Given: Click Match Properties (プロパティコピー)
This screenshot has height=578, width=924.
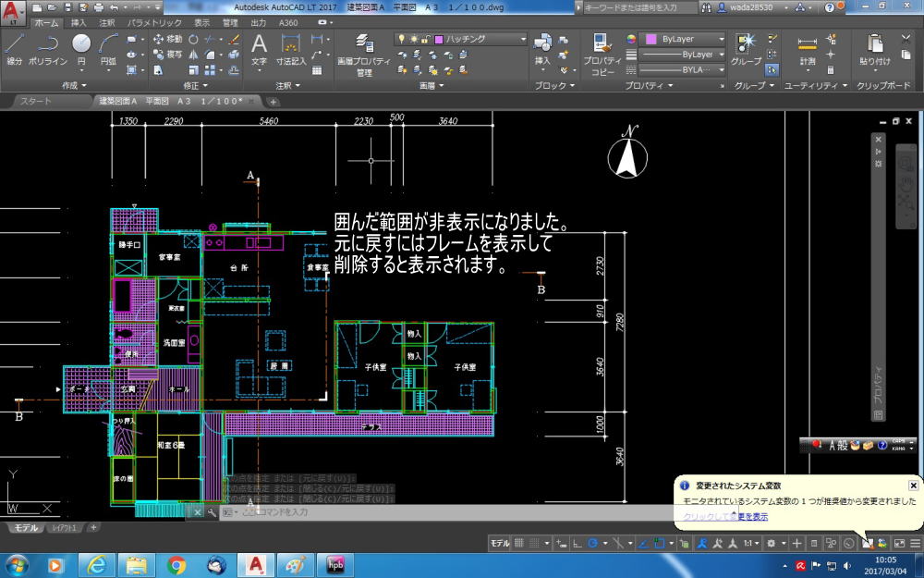Looking at the screenshot, I should (602, 55).
